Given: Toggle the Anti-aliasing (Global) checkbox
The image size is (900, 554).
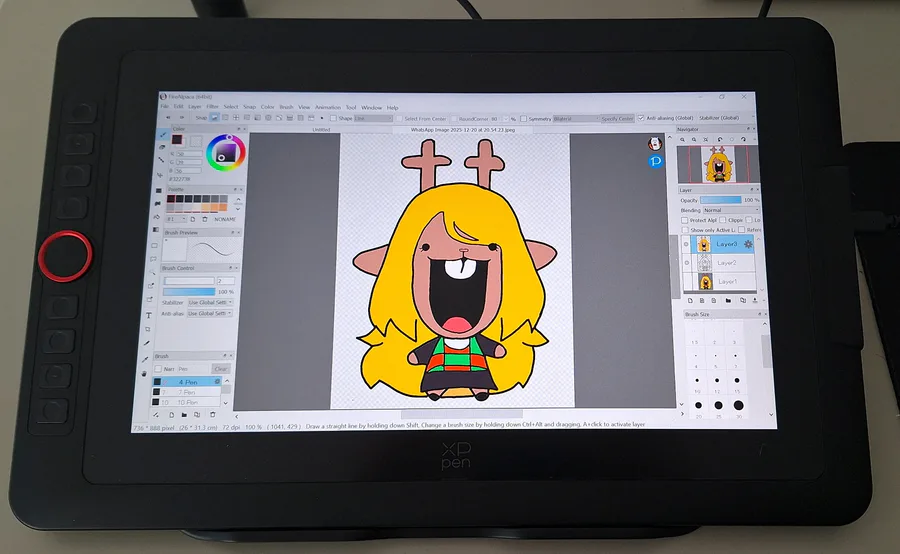Looking at the screenshot, I should click(641, 118).
